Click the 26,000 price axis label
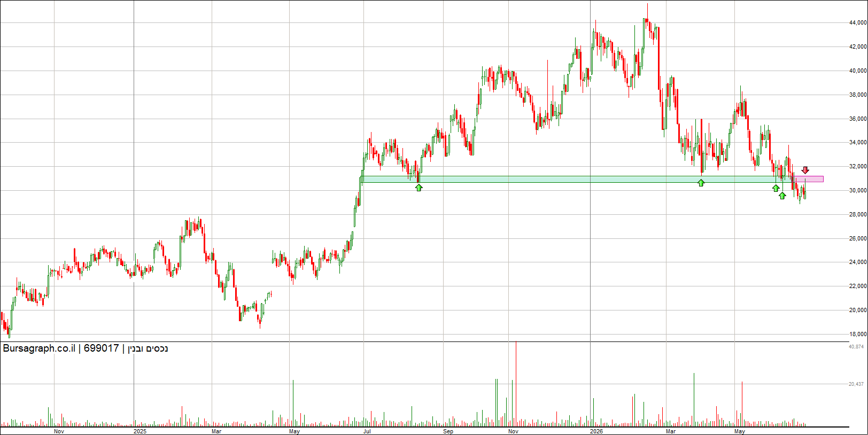Image resolution: width=868 pixels, height=435 pixels. [858, 239]
